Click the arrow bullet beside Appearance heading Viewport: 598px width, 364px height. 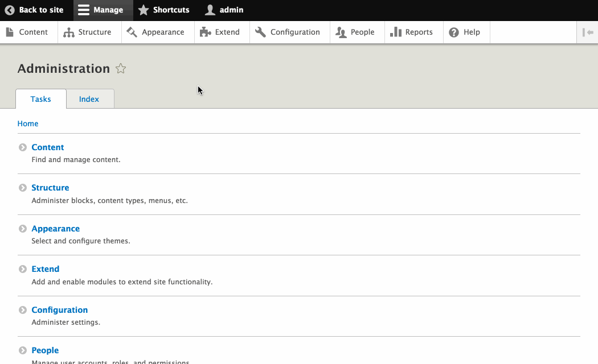(x=23, y=229)
